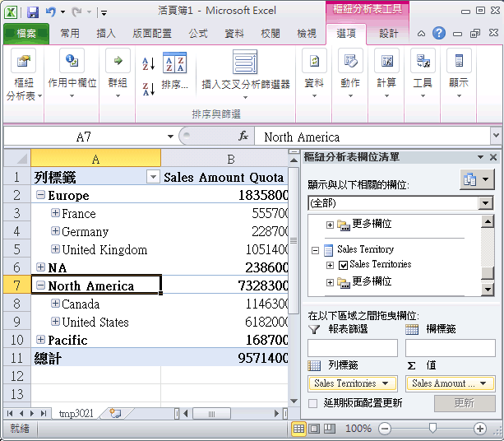Click the 100% zoom level button
Viewport: 504px width, 441px height.
click(x=358, y=429)
